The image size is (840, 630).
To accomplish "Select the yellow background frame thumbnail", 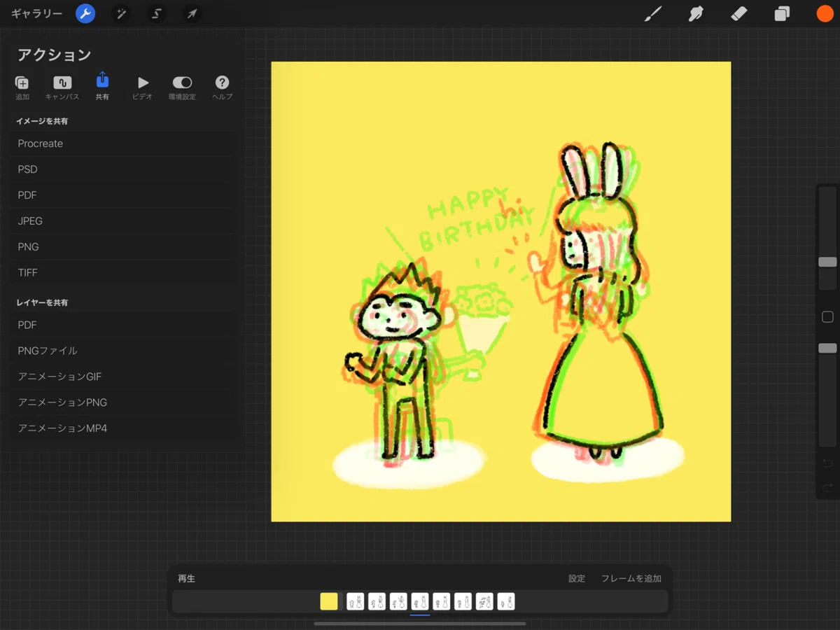I will [329, 601].
